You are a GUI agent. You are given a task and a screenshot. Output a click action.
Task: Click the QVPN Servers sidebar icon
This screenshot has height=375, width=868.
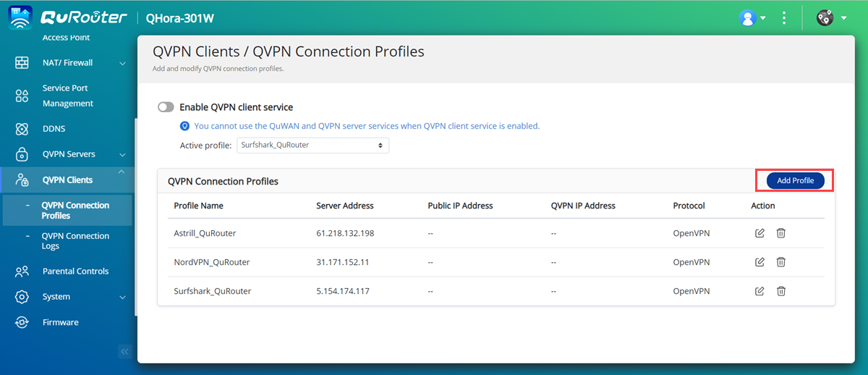click(x=22, y=154)
